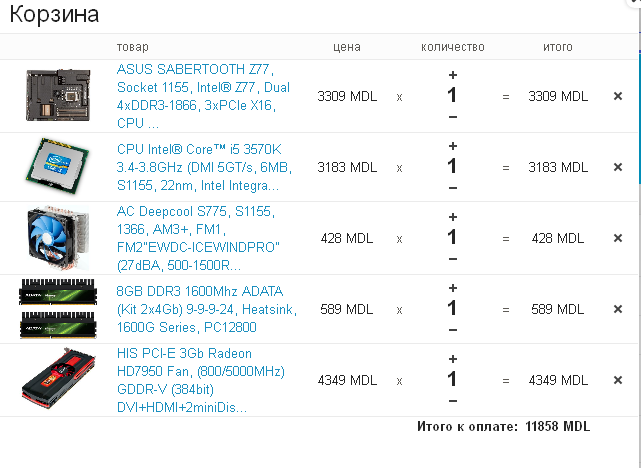This screenshot has height=468, width=641.
Task: Click the '3309 MDL' price in цена column
Action: coord(347,96)
